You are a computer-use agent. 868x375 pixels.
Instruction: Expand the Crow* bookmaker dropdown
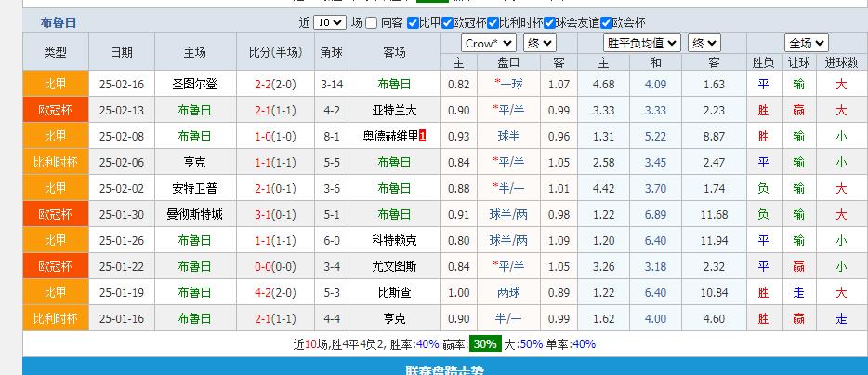pos(489,43)
